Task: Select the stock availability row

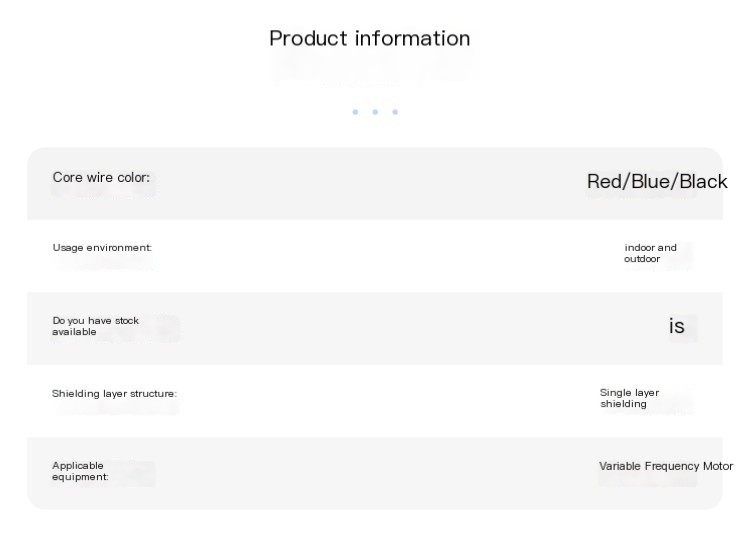Action: coord(375,329)
